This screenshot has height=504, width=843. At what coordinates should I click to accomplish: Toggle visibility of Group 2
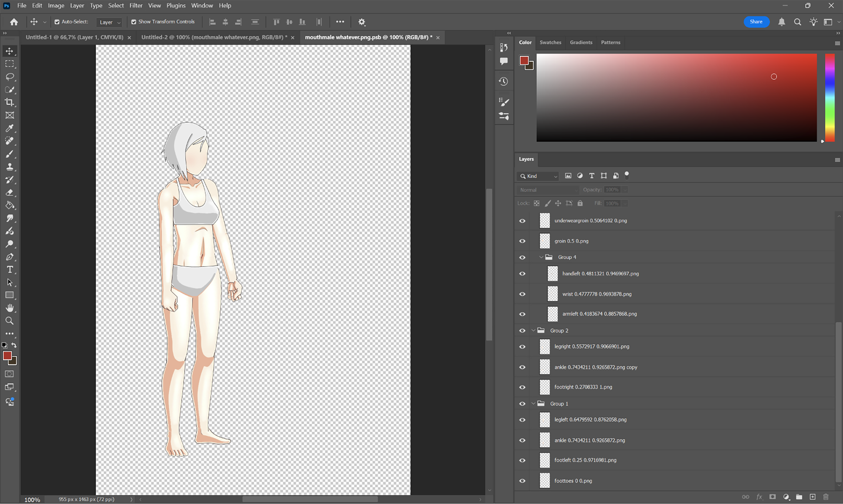click(x=522, y=330)
